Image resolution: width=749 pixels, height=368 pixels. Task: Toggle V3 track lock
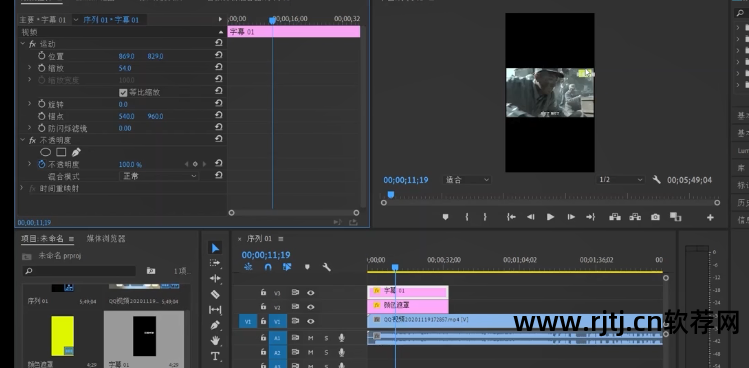[263, 292]
